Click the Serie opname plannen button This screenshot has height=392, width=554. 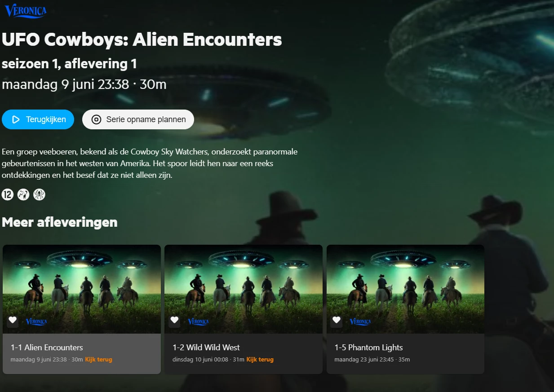pyautogui.click(x=138, y=119)
